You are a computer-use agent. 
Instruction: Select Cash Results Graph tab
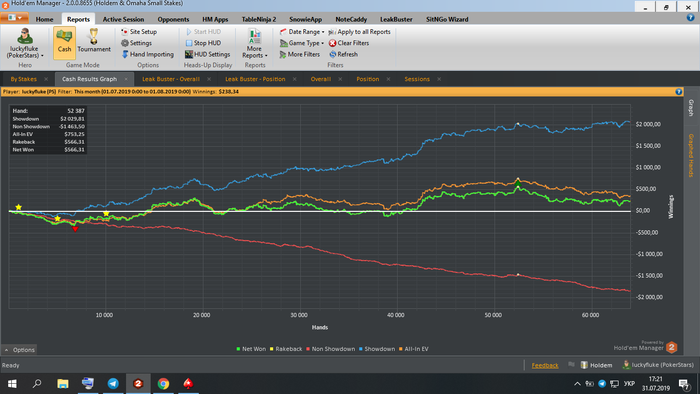click(89, 79)
